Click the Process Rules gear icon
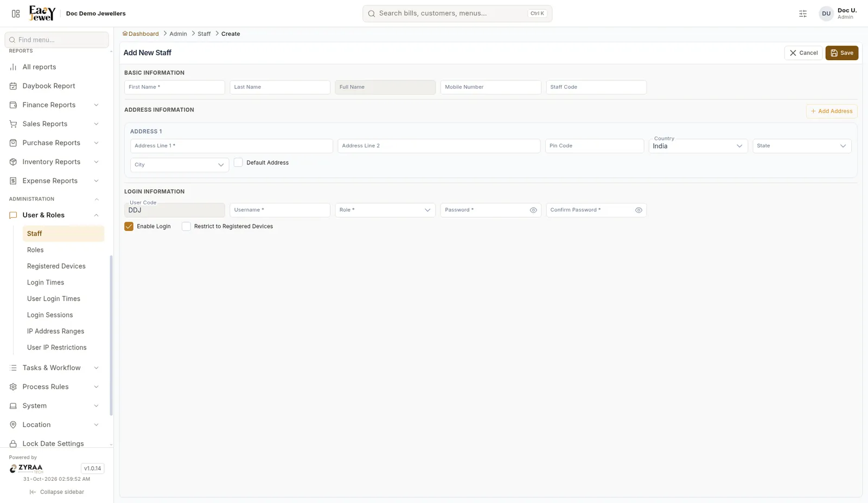The image size is (868, 503). pos(13,386)
